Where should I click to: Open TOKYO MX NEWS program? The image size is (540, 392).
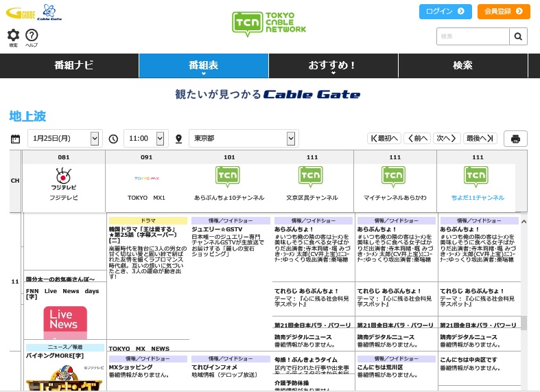(x=139, y=349)
